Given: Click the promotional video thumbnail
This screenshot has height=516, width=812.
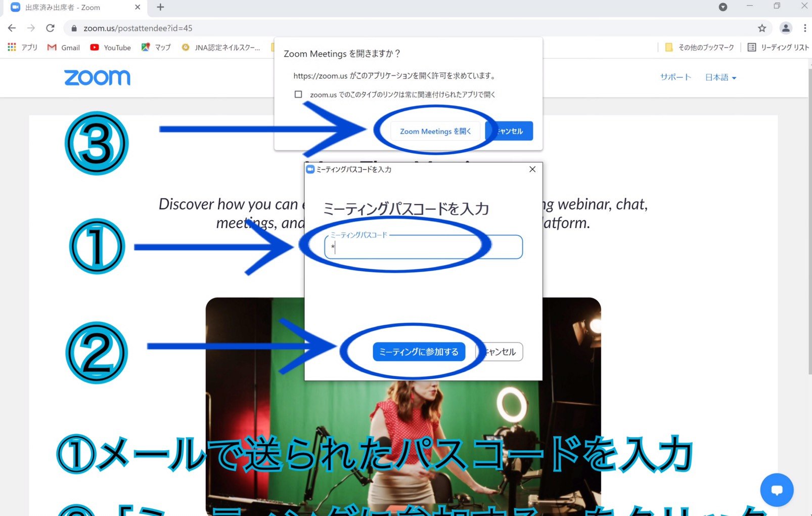Looking at the screenshot, I should (403, 406).
